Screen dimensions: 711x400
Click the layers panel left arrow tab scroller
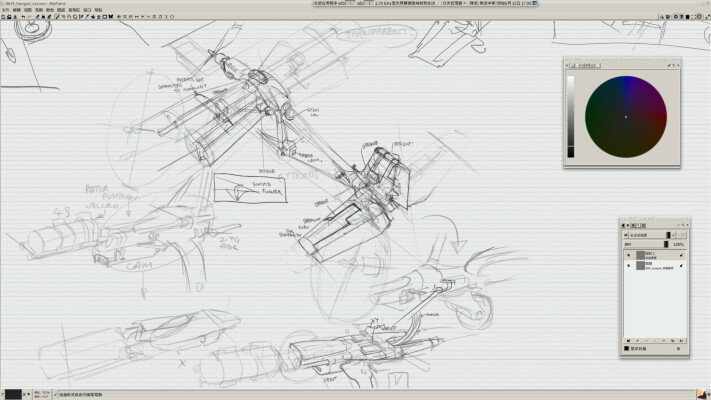(x=622, y=225)
